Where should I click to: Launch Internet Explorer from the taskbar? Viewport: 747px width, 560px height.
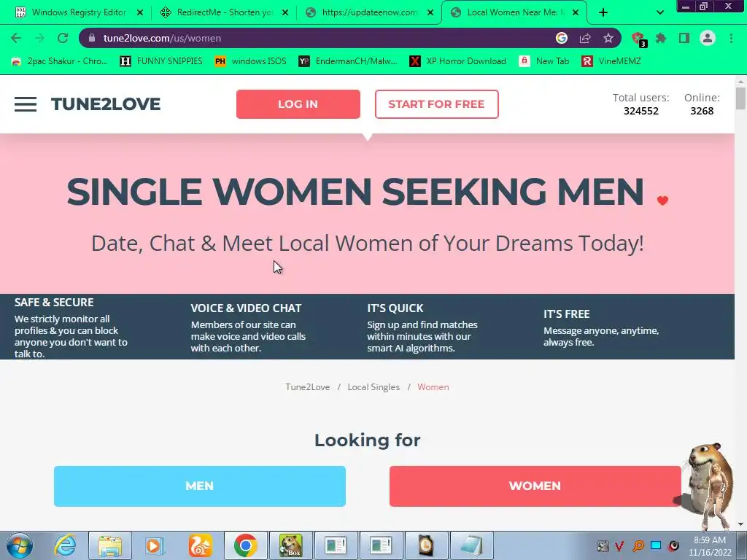tap(65, 545)
